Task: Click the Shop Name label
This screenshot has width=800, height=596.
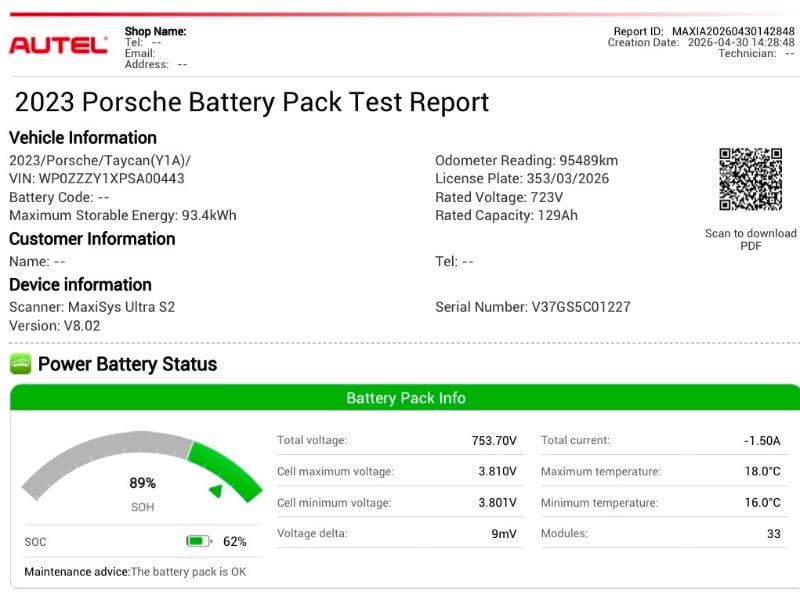Action: click(156, 31)
